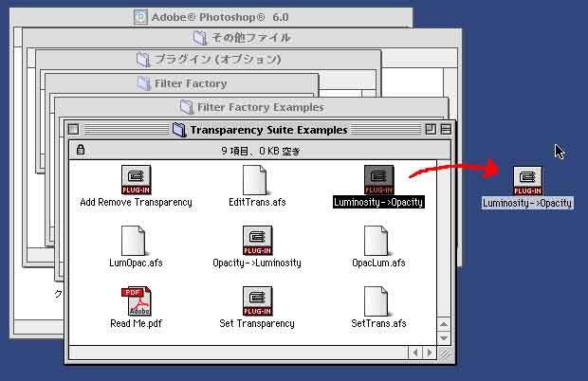Activate the Adobe Photoshop 6.0 window title
588x381 pixels.
pyautogui.click(x=218, y=17)
